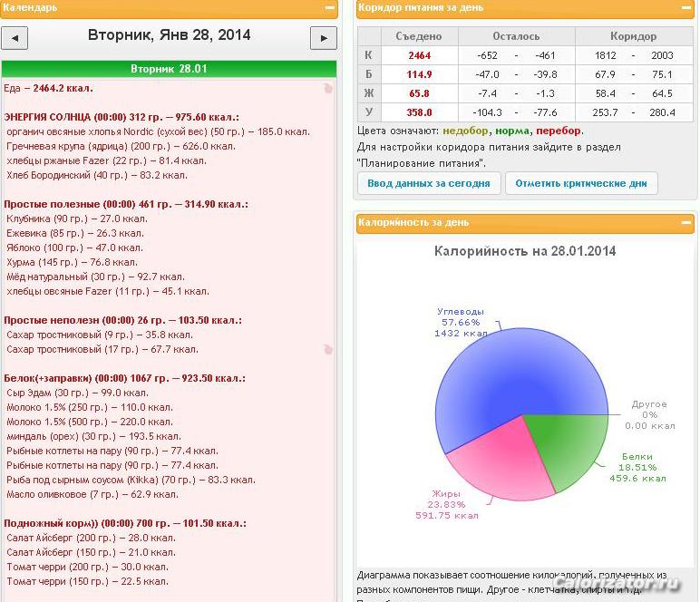
Task: Click eaten carbs value 358.0
Action: pyautogui.click(x=419, y=112)
